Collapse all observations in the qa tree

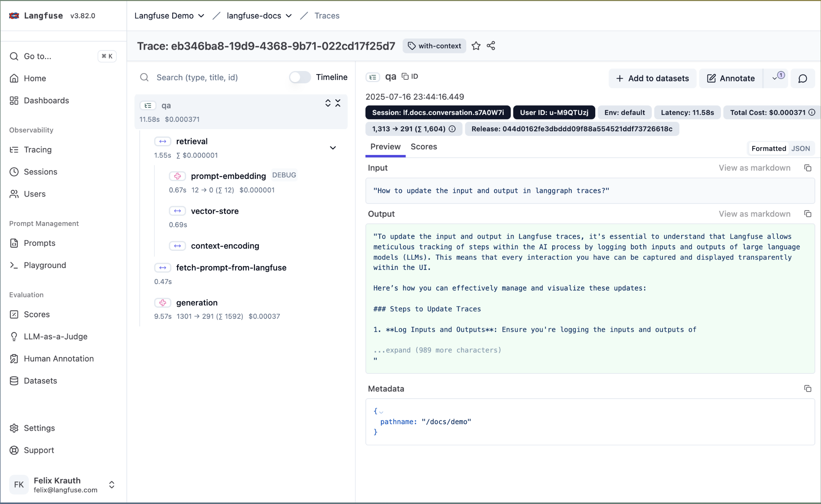click(x=338, y=103)
